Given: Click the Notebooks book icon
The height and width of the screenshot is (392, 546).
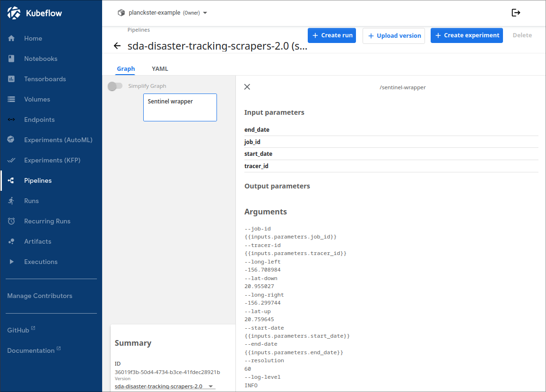Looking at the screenshot, I should 11,59.
